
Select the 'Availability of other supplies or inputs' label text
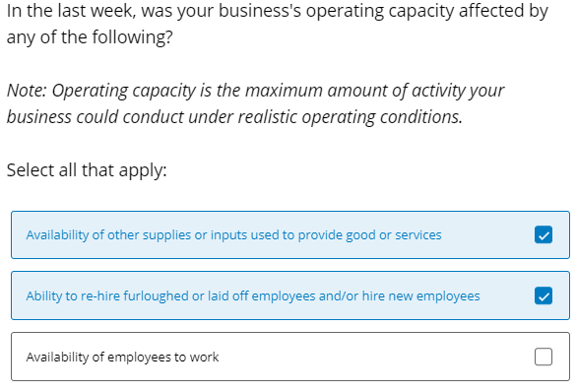(x=233, y=234)
